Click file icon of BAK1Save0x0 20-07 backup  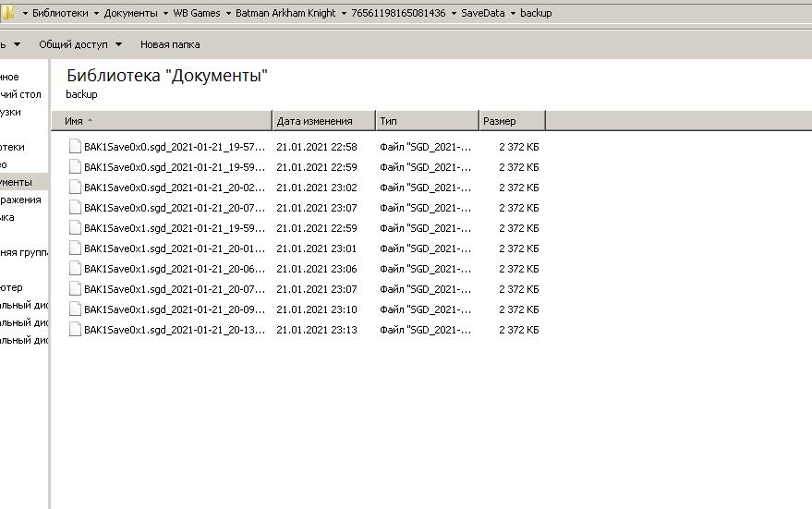tap(75, 208)
